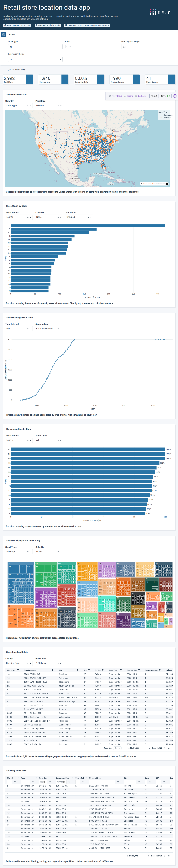178x868 pixels.
Task: Toggle the Filters panel sliders icon
Action: point(3,34)
